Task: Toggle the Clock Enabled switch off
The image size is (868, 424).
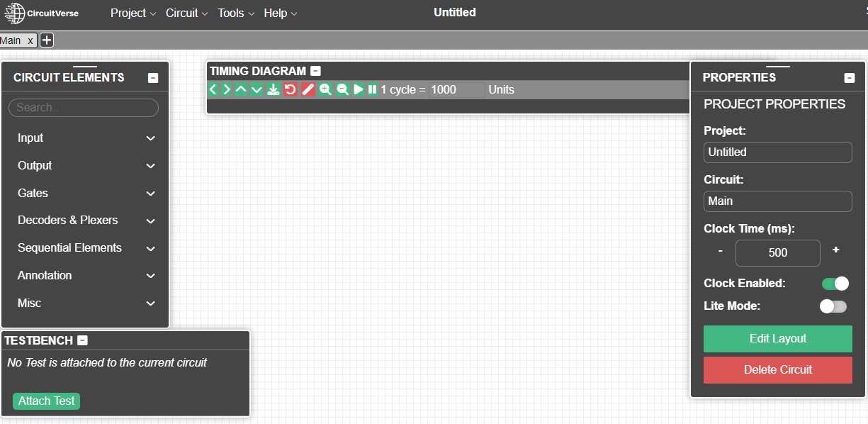Action: tap(835, 284)
